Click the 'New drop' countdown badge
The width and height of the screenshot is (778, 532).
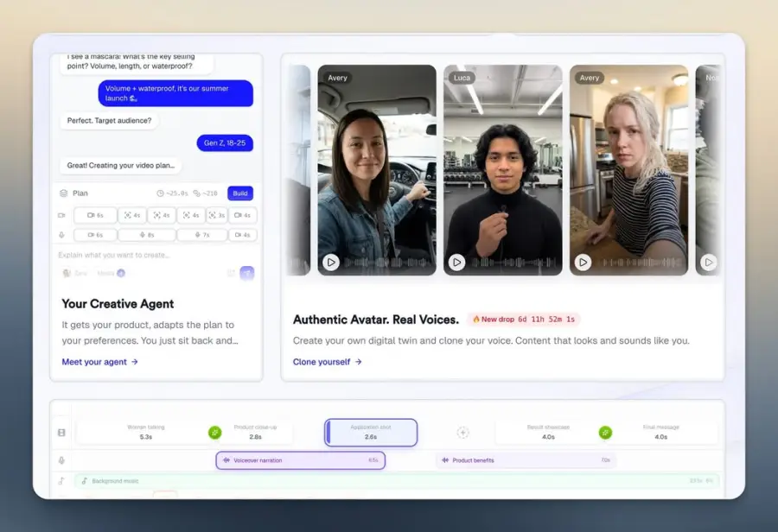[524, 320]
